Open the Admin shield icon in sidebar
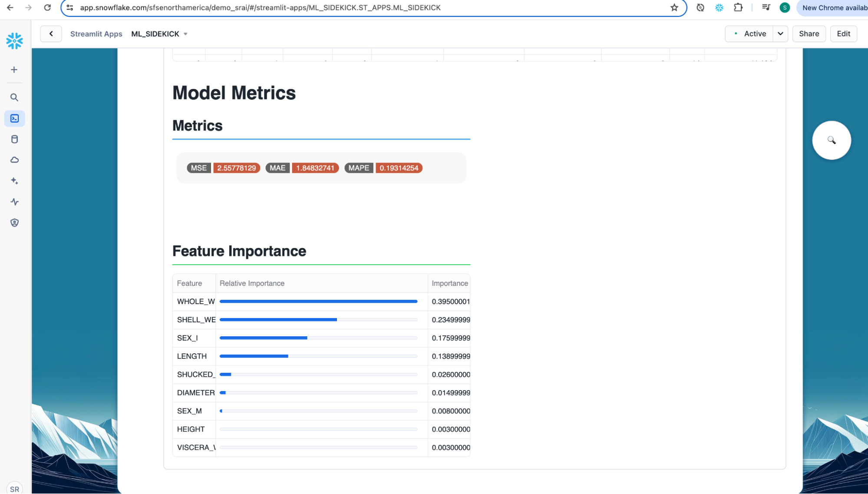 14,222
